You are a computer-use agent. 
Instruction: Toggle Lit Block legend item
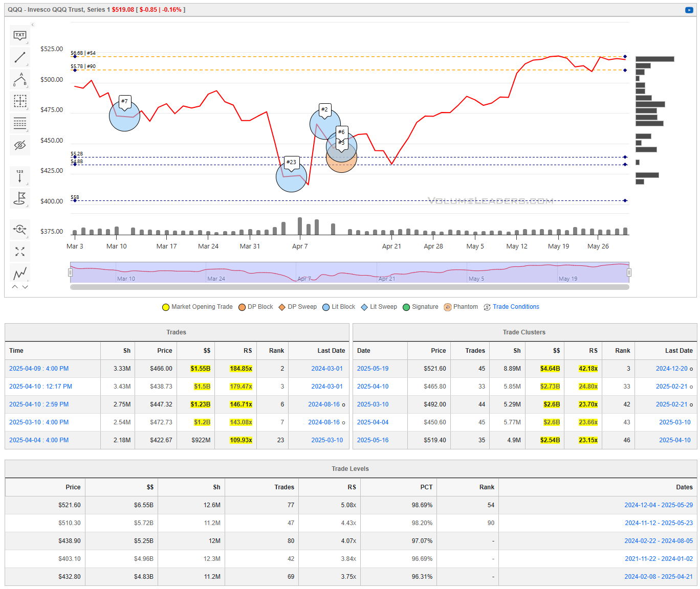click(338, 307)
